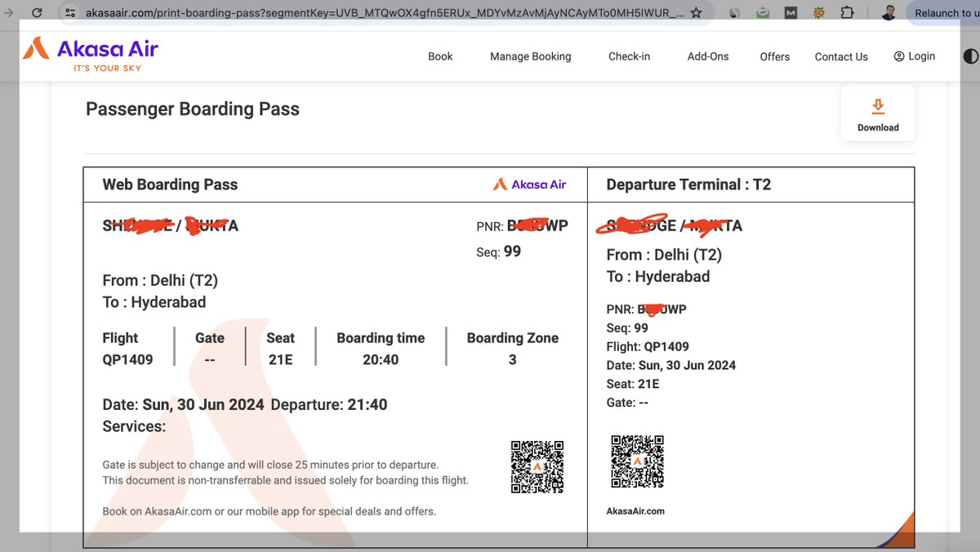Image resolution: width=980 pixels, height=552 pixels.
Task: Open the Book menu
Action: click(440, 56)
